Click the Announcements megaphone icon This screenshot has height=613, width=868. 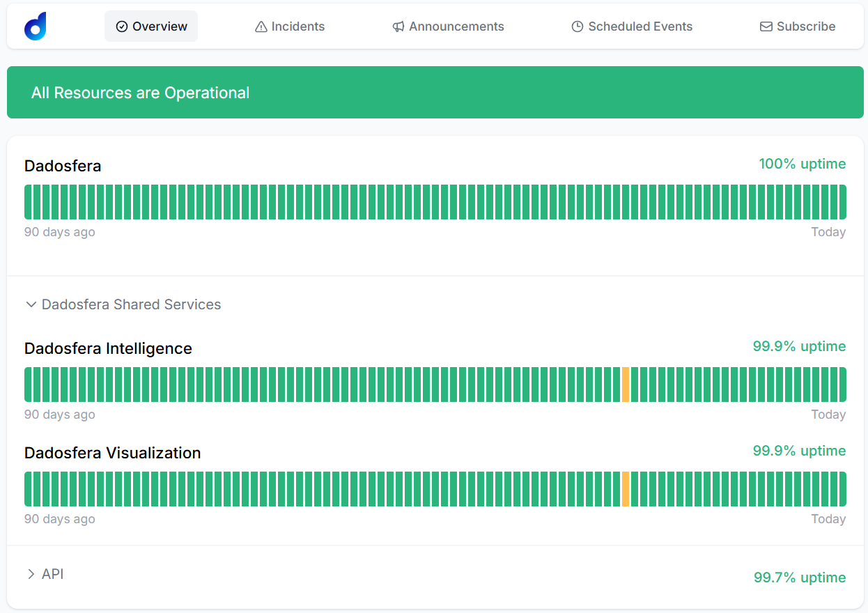coord(398,26)
